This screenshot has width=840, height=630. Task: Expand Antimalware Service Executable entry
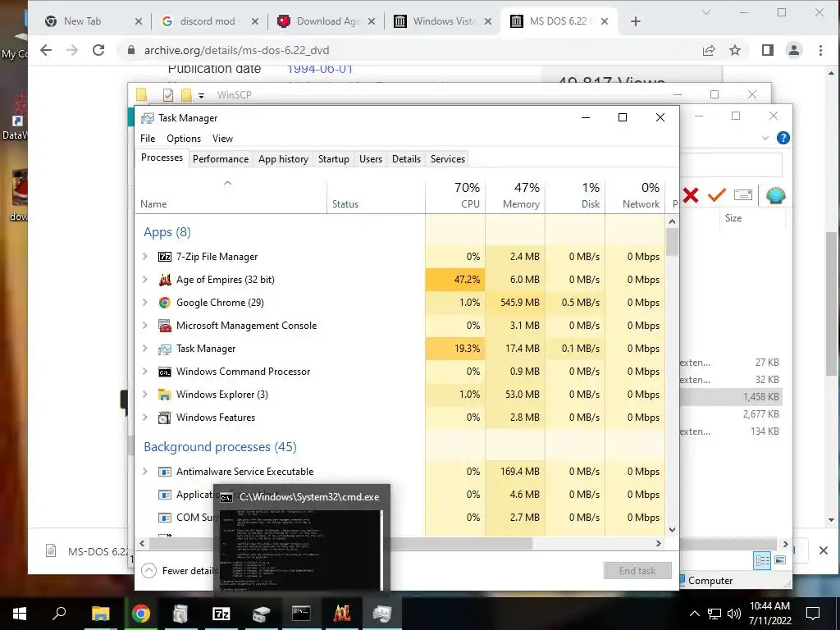[144, 472]
